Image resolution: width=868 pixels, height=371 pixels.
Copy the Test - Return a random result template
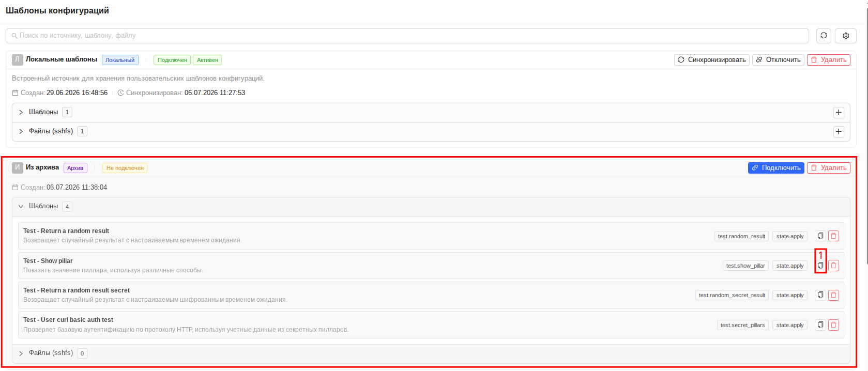[820, 236]
